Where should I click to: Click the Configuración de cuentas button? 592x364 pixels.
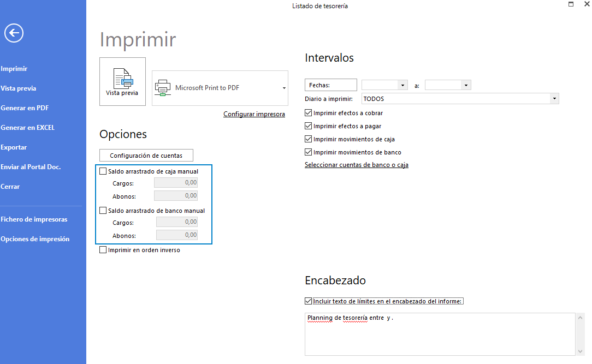[146, 156]
